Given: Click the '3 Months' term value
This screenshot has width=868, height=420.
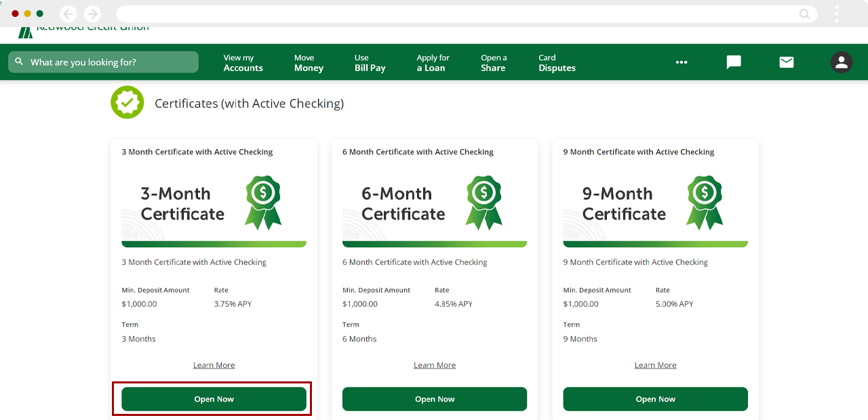Looking at the screenshot, I should tap(138, 339).
